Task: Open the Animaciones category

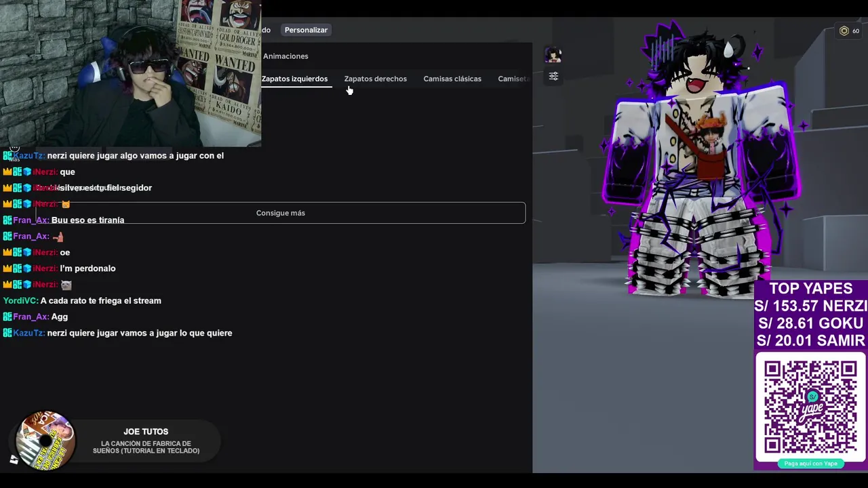Action: pyautogui.click(x=285, y=56)
